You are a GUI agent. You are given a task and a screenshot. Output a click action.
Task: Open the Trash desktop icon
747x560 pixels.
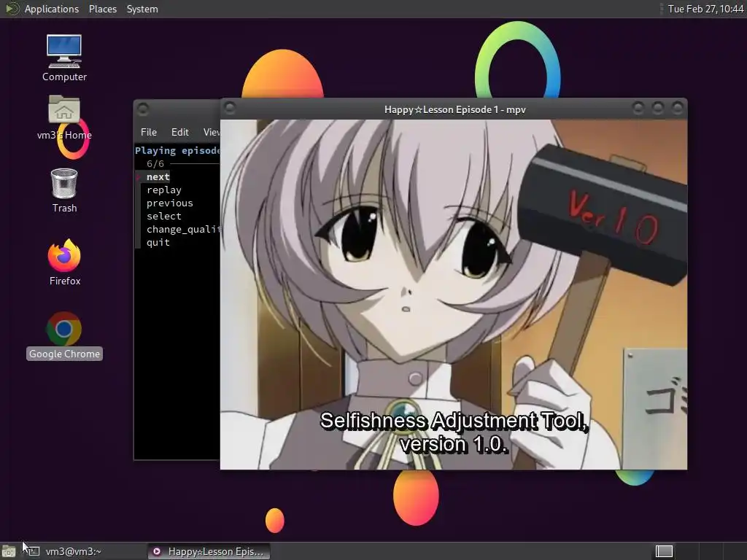pyautogui.click(x=64, y=190)
